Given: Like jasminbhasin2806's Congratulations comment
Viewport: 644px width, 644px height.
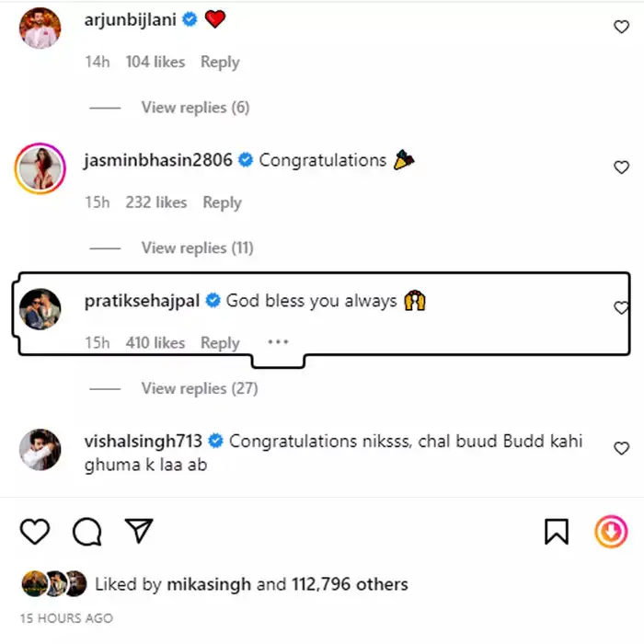Looking at the screenshot, I should (621, 167).
